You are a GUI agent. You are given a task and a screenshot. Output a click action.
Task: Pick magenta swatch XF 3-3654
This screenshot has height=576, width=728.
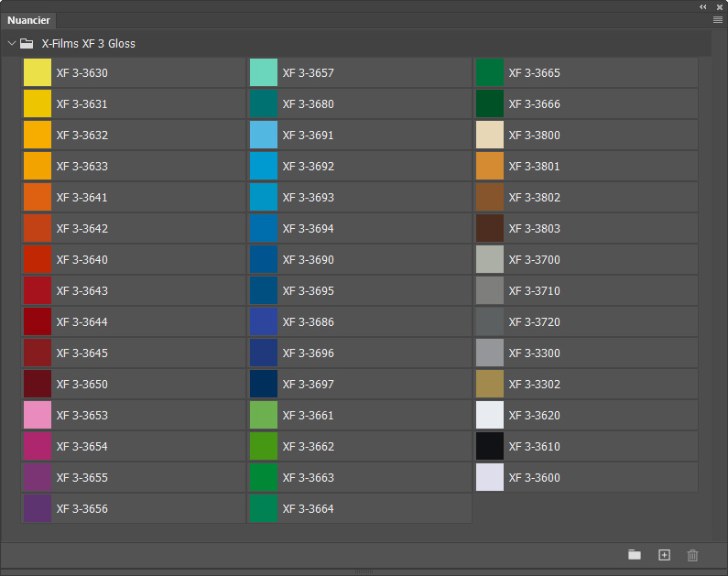click(x=38, y=446)
